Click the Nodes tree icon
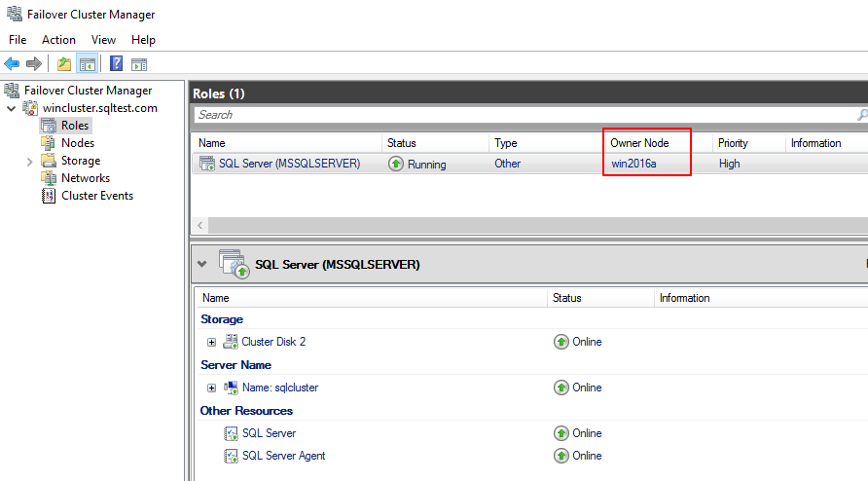The width and height of the screenshot is (868, 481). click(48, 143)
